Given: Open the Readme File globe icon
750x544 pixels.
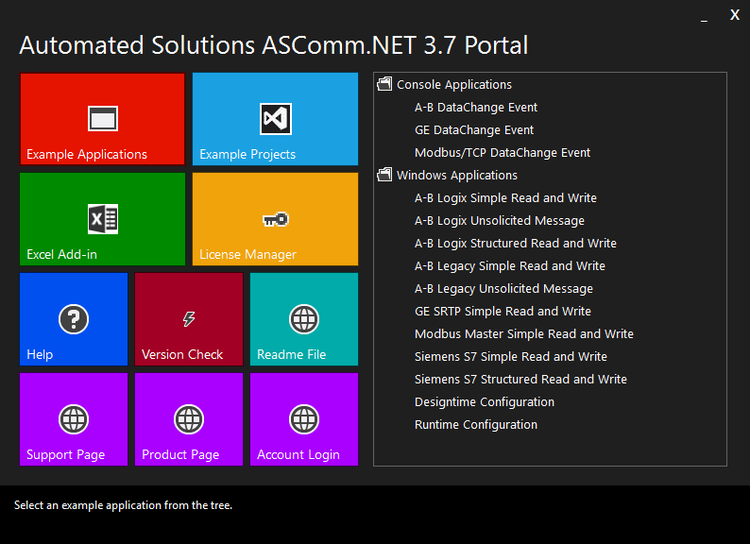Looking at the screenshot, I should [x=304, y=319].
